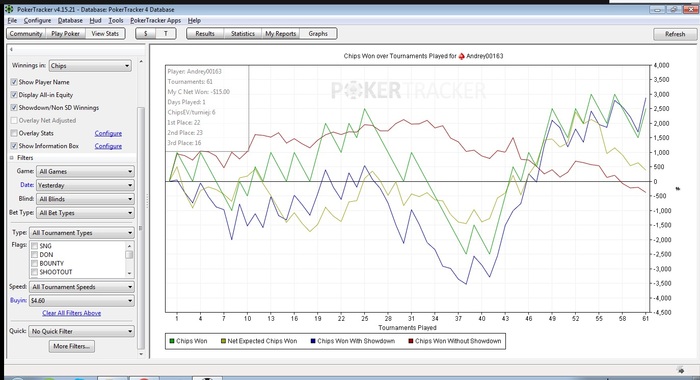Enable the Overlay Stats checkbox
This screenshot has width=700, height=380.
14,133
